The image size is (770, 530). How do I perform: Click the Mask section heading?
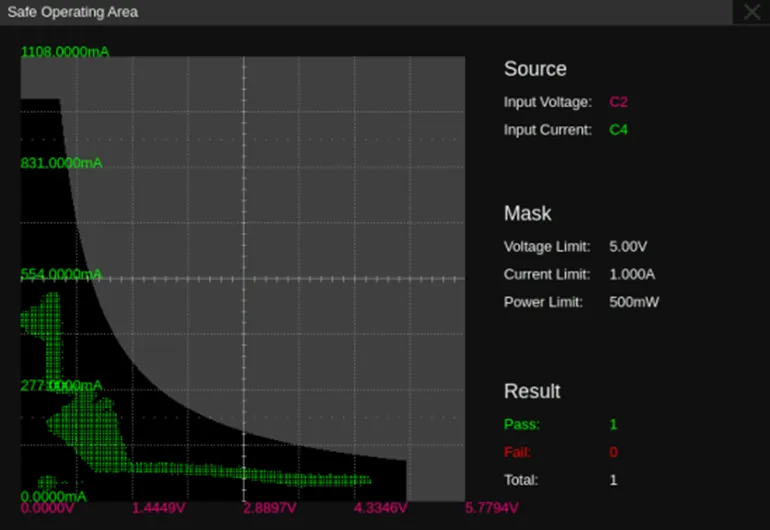(x=527, y=213)
